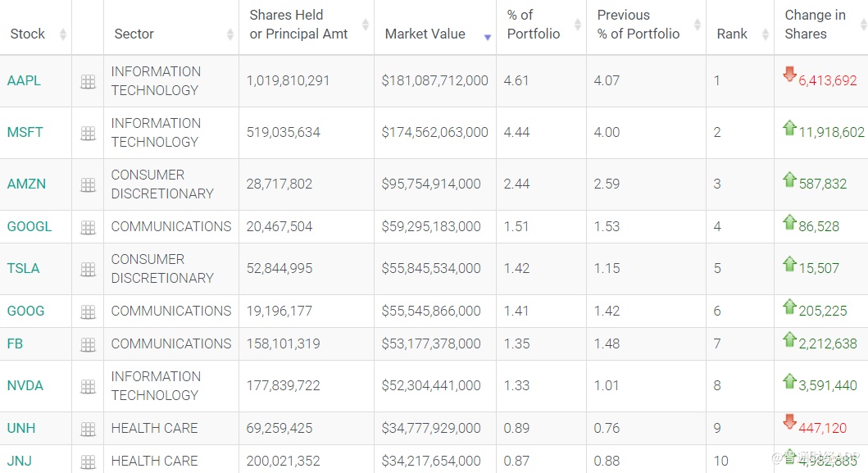Viewport: 868px width, 473px height.
Task: Toggle Market Value descending sort arrow
Action: point(488,37)
